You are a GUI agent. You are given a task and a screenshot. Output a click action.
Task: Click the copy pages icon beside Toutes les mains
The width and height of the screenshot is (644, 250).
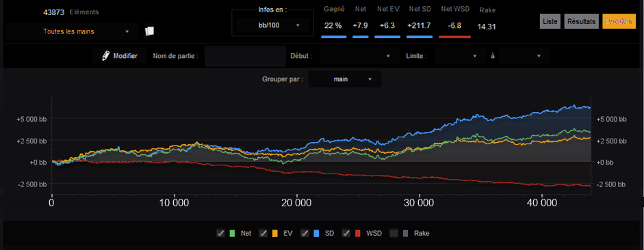[x=149, y=31]
